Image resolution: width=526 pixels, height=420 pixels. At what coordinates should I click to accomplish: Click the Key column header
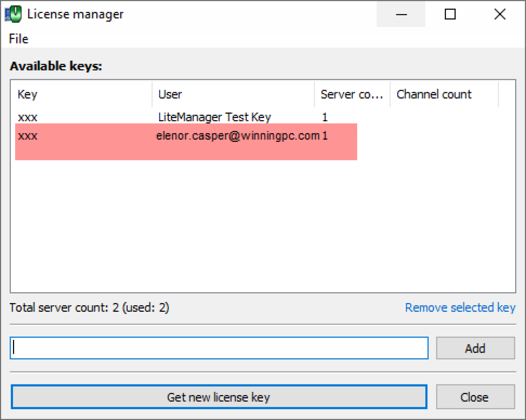click(27, 95)
